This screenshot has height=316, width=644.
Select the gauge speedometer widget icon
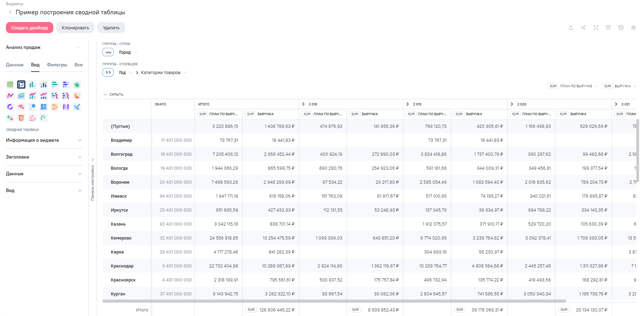(x=44, y=118)
